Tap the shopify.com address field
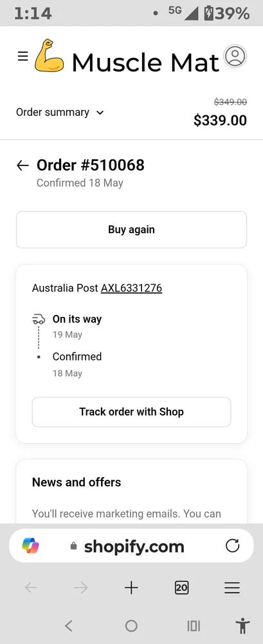This screenshot has height=644, width=263. [x=131, y=546]
